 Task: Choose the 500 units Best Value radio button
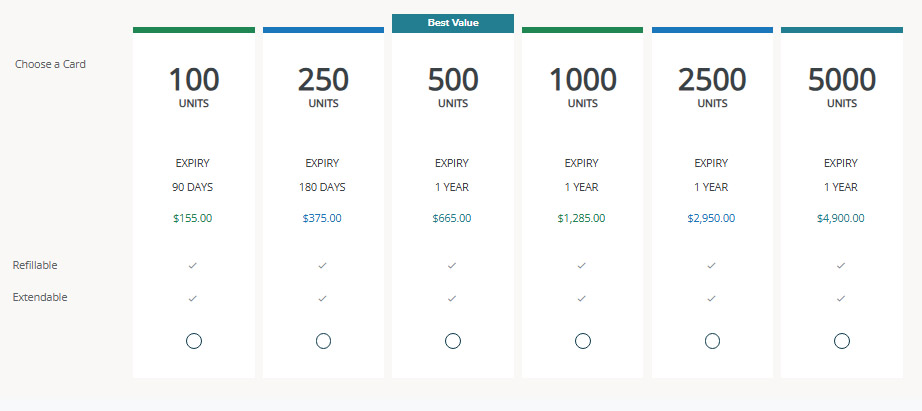(x=453, y=341)
